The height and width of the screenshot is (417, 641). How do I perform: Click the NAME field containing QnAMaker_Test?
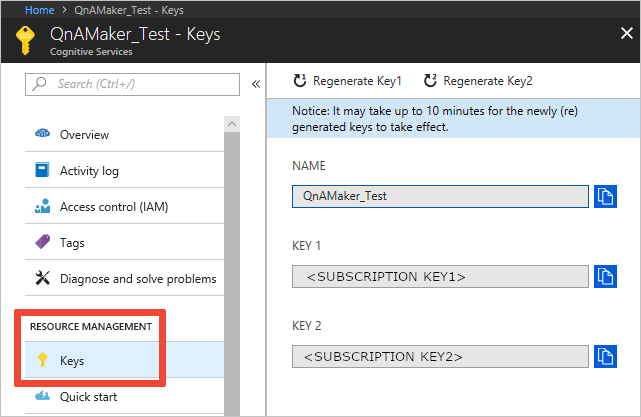440,197
